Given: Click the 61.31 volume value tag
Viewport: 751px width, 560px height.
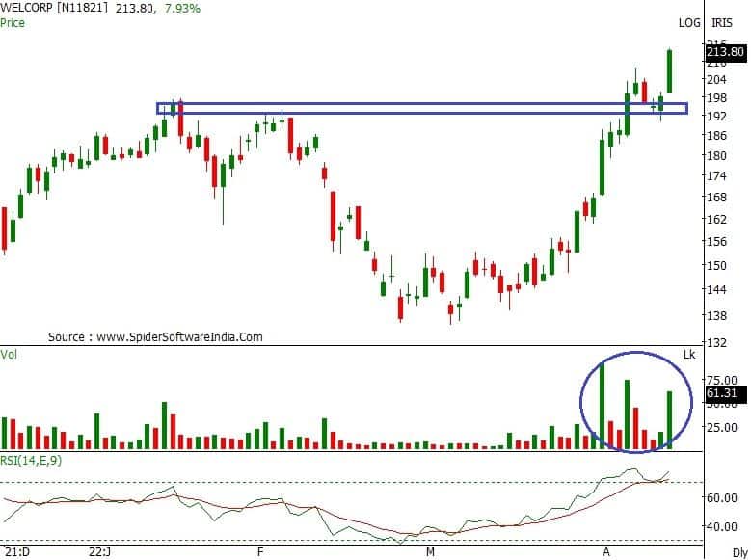Looking at the screenshot, I should tap(722, 393).
